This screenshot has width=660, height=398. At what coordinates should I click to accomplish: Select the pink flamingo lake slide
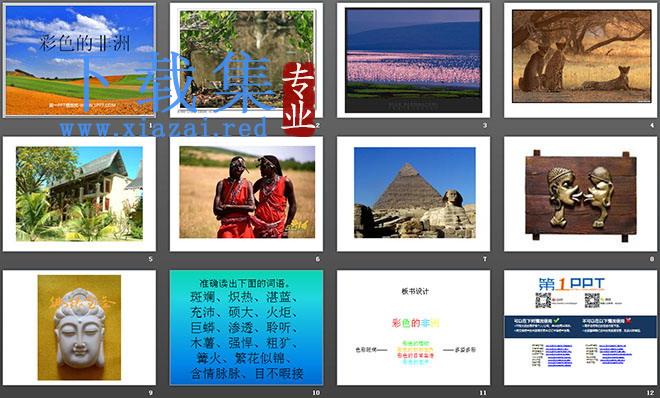click(413, 60)
